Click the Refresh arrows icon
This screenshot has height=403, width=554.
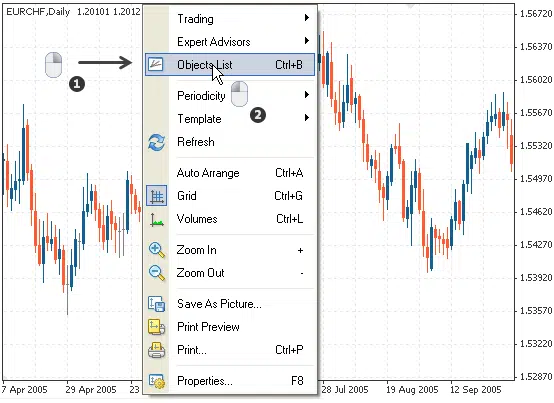click(156, 142)
